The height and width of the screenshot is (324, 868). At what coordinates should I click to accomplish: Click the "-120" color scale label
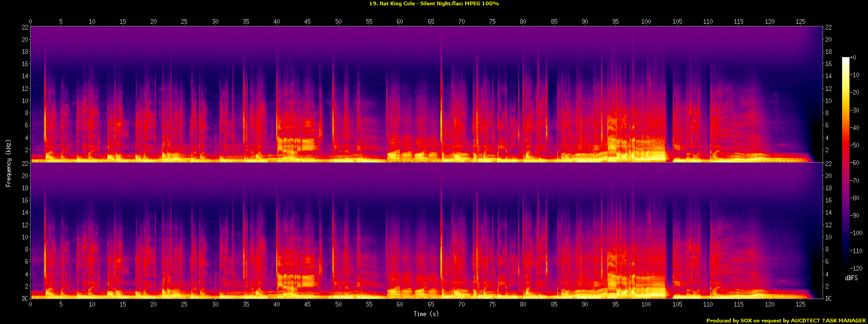(856, 269)
